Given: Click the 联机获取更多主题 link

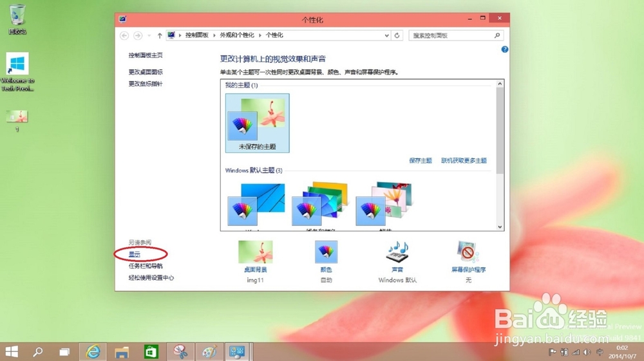Looking at the screenshot, I should click(x=464, y=160).
